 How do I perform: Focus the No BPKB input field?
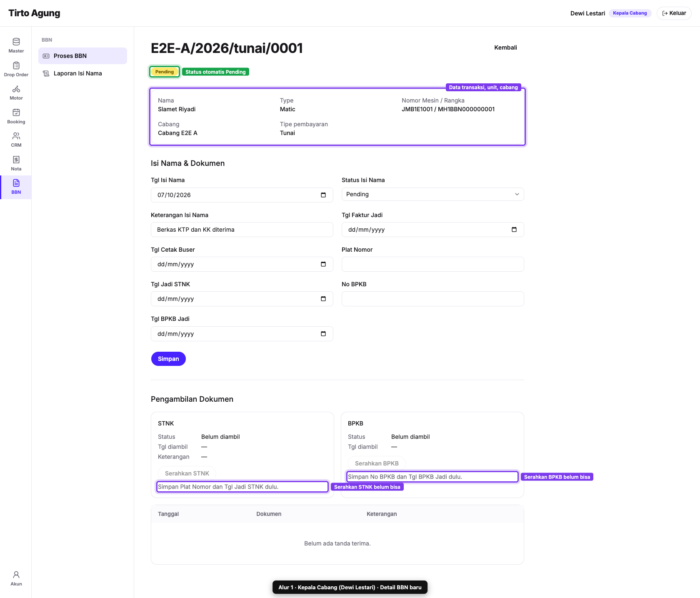click(x=432, y=299)
